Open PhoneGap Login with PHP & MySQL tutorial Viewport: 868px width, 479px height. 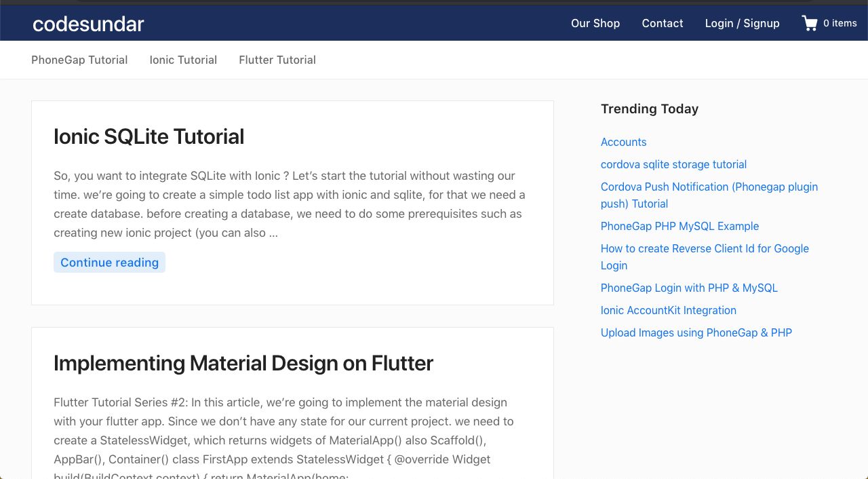689,288
